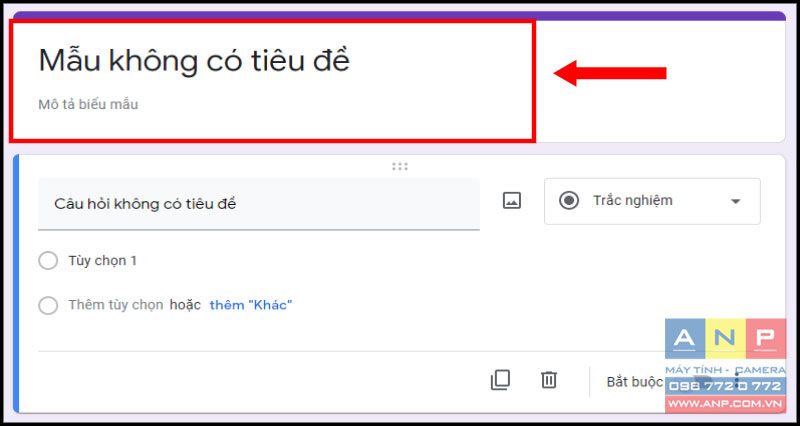The width and height of the screenshot is (800, 426).
Task: Click the radio circle beside Thêm tùy chọn
Action: (48, 306)
